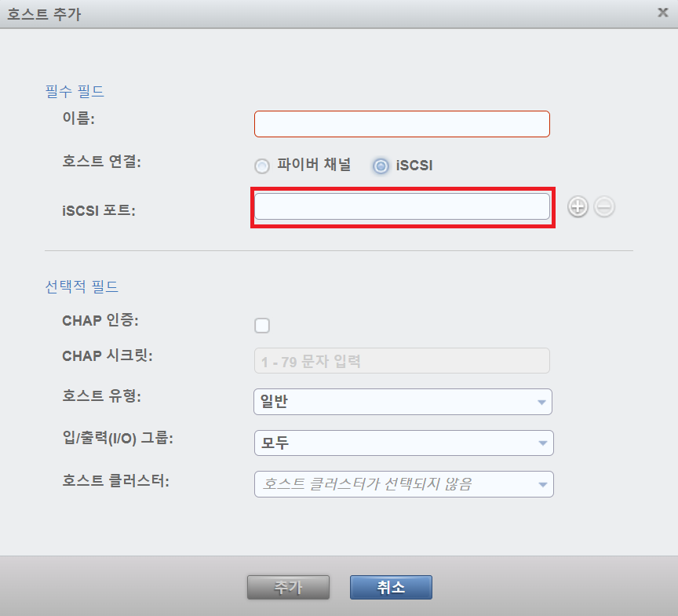Enable the CHAP 인증 checkbox
Viewport: 678px width, 616px height.
tap(262, 325)
